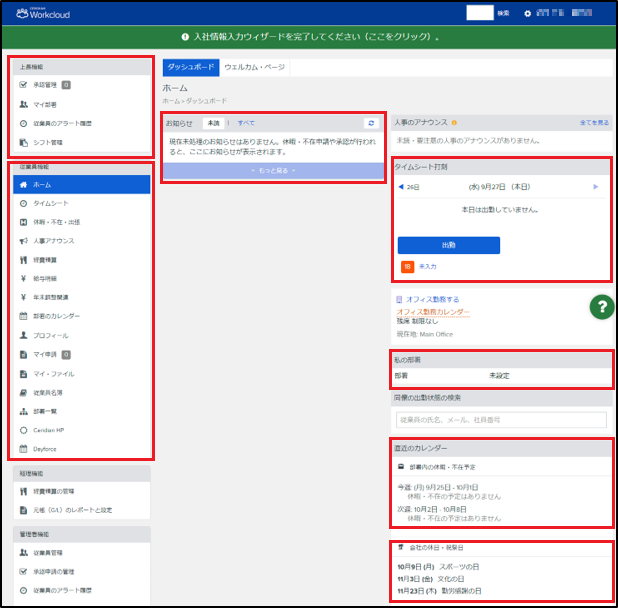Click the holiday entry 文化の日
618x608 pixels.
pos(450,579)
